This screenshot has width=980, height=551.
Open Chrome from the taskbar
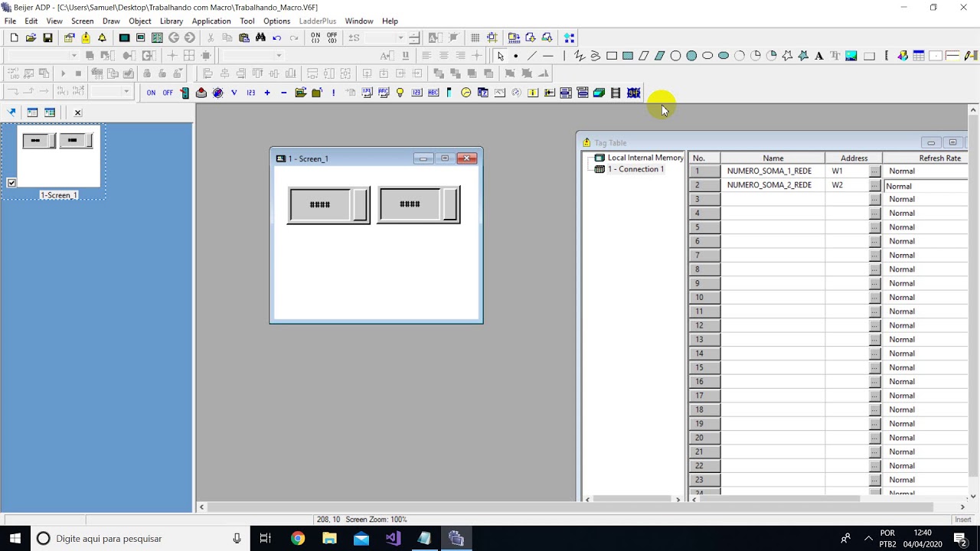coord(297,538)
